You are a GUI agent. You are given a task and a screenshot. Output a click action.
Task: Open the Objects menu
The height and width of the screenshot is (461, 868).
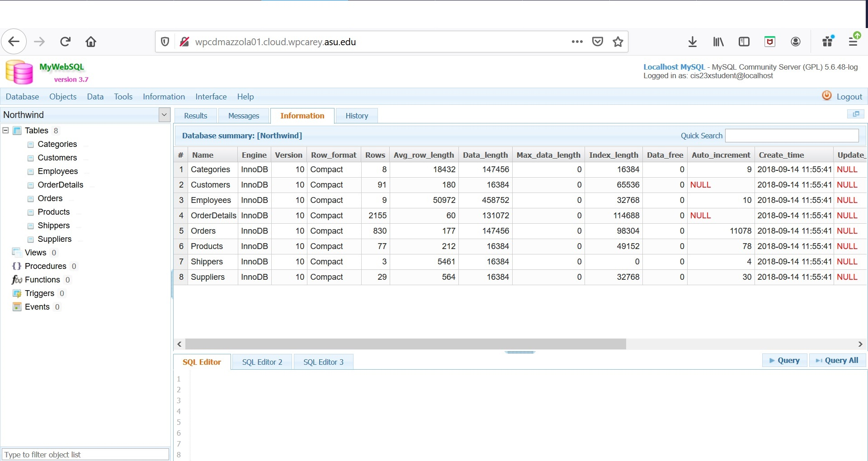click(63, 97)
